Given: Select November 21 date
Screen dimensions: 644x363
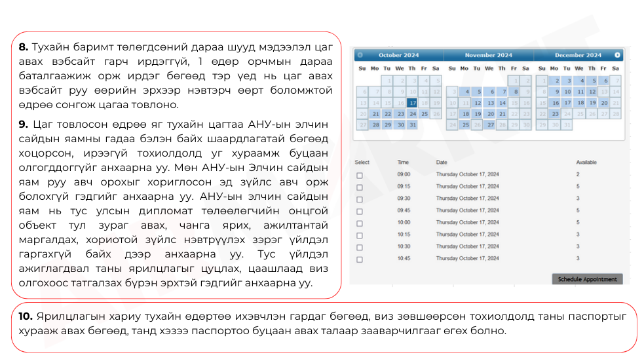Looking at the screenshot, I should pyautogui.click(x=502, y=114).
